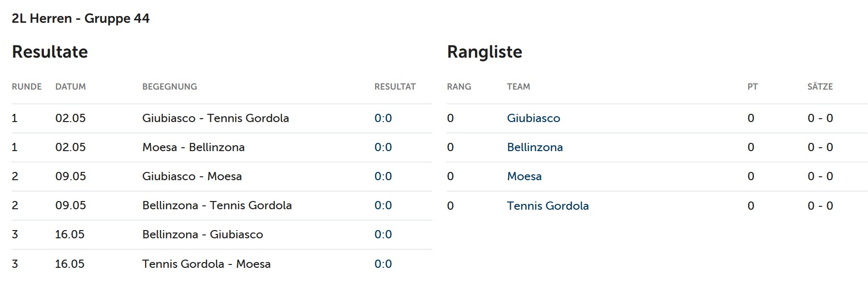
Task: Click the RESULTAT column header
Action: (395, 87)
